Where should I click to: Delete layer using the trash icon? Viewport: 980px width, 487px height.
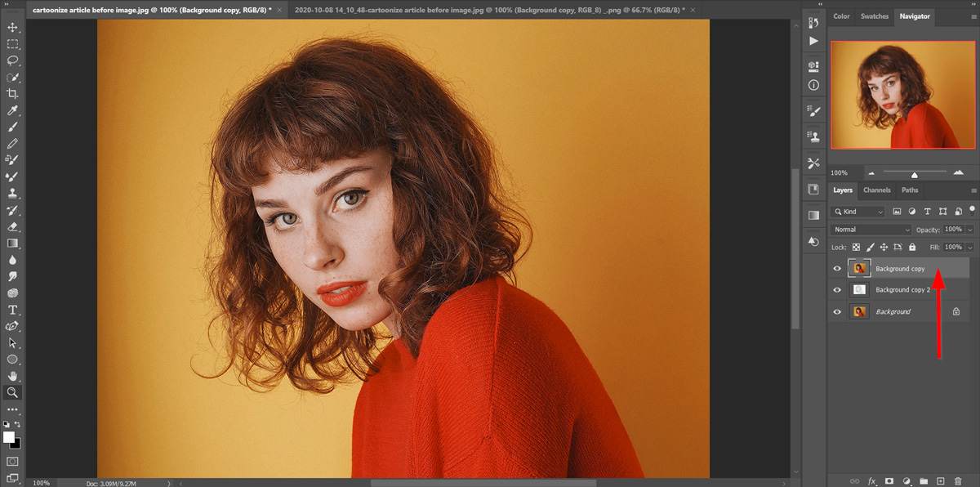(958, 481)
